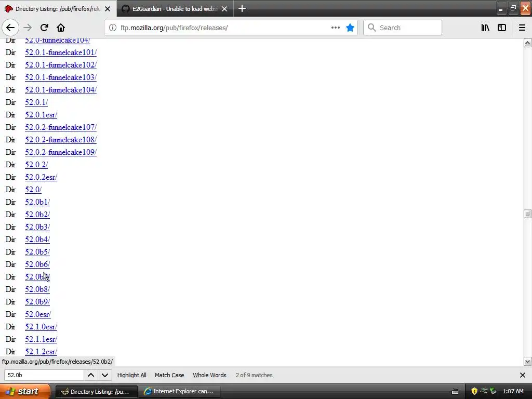Open the 52.0.1-funnelcake104/ directory
532x399 pixels.
[x=61, y=90]
